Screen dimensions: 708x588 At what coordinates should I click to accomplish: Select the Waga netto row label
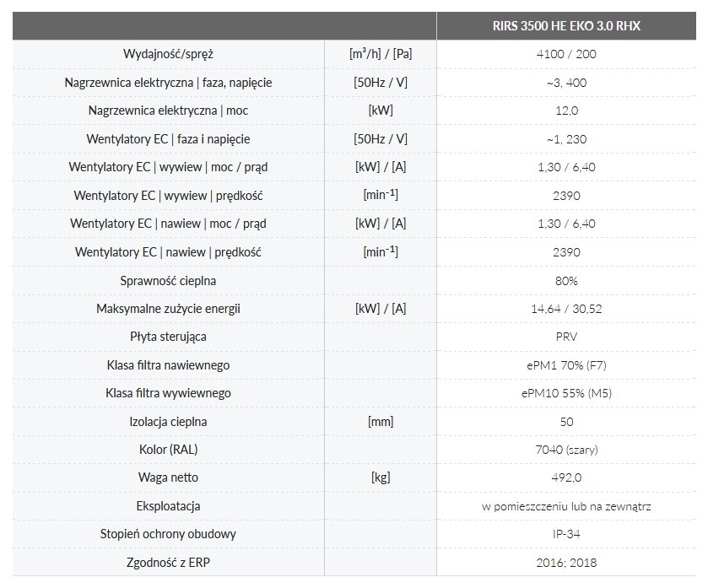click(168, 477)
